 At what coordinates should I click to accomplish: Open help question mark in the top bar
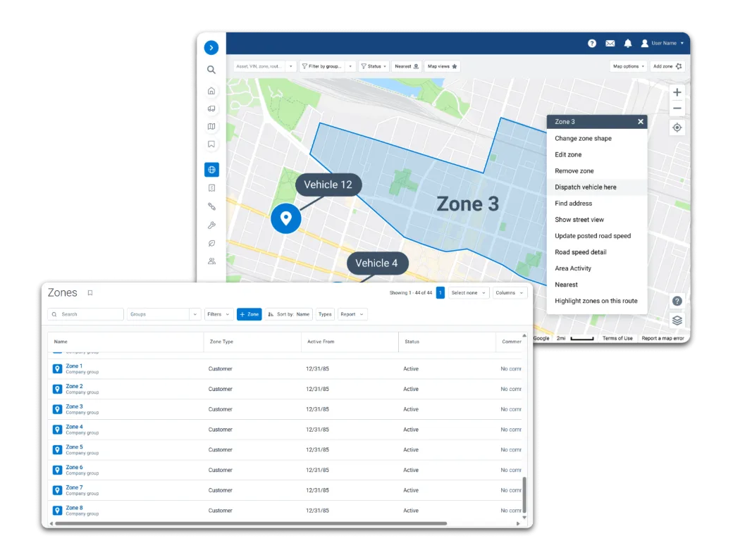(x=592, y=43)
